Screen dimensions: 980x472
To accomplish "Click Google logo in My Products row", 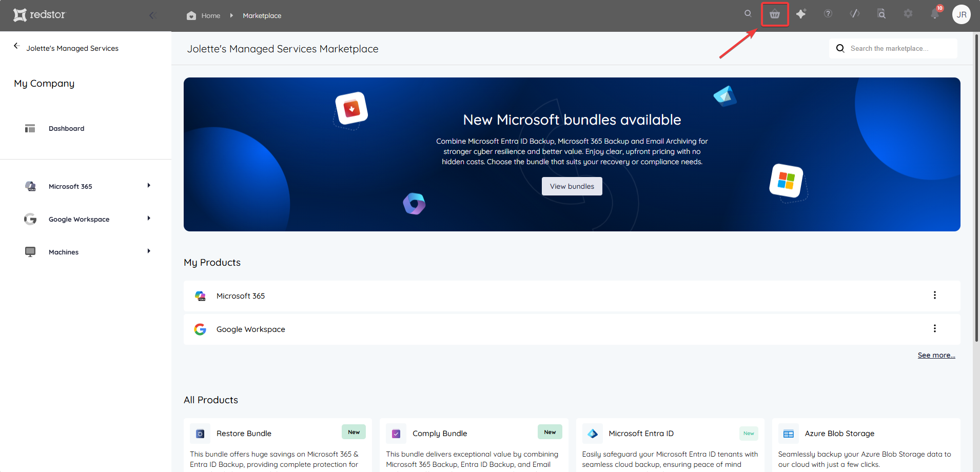I will [200, 329].
